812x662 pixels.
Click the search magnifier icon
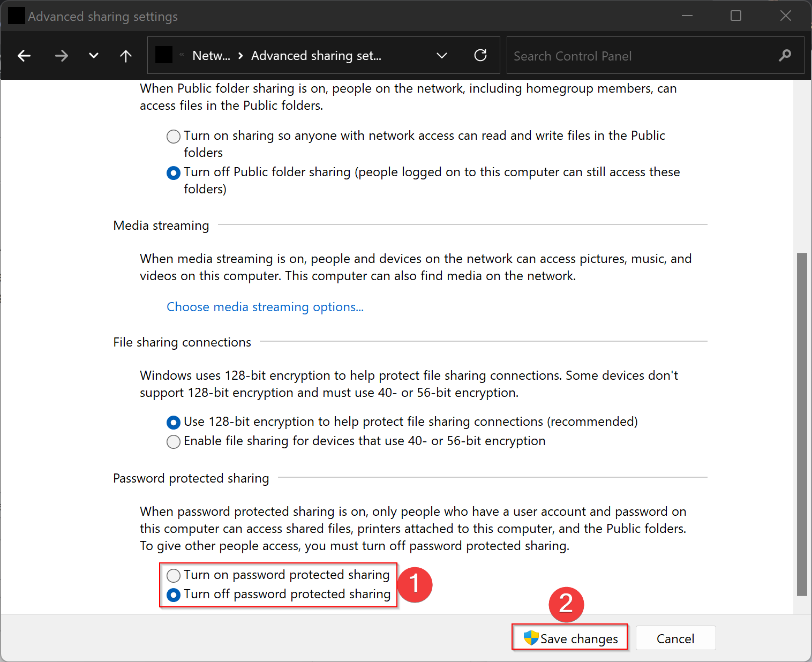(785, 55)
